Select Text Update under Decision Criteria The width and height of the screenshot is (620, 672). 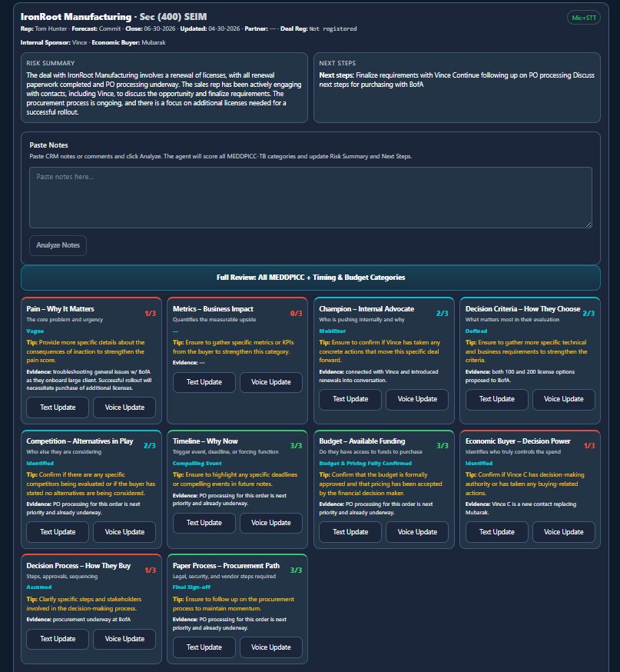[x=497, y=399]
